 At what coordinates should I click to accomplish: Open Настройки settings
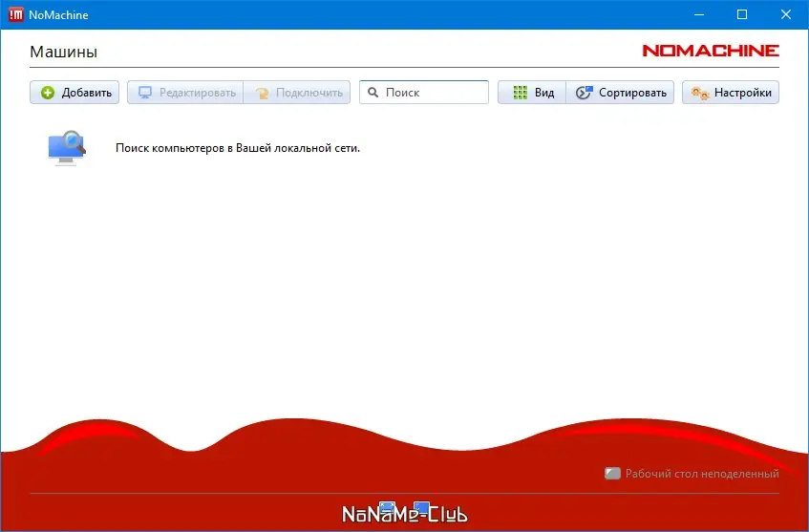pos(731,93)
